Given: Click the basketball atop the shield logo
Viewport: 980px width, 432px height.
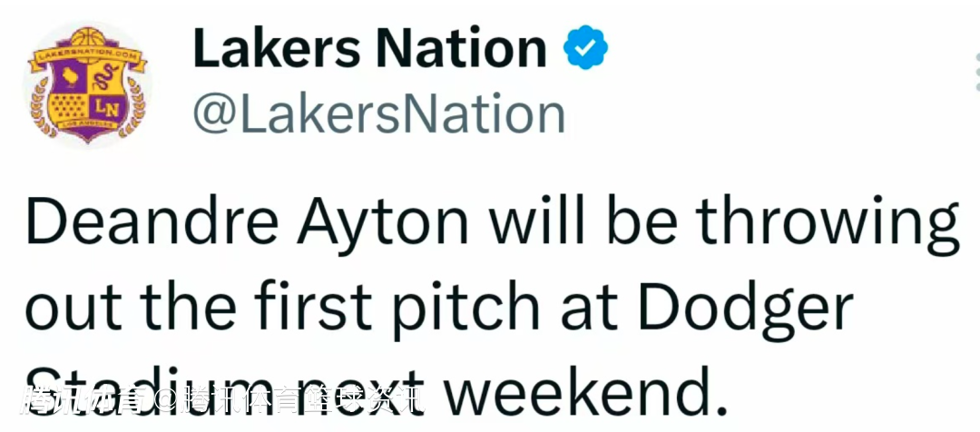Looking at the screenshot, I should coord(87,36).
